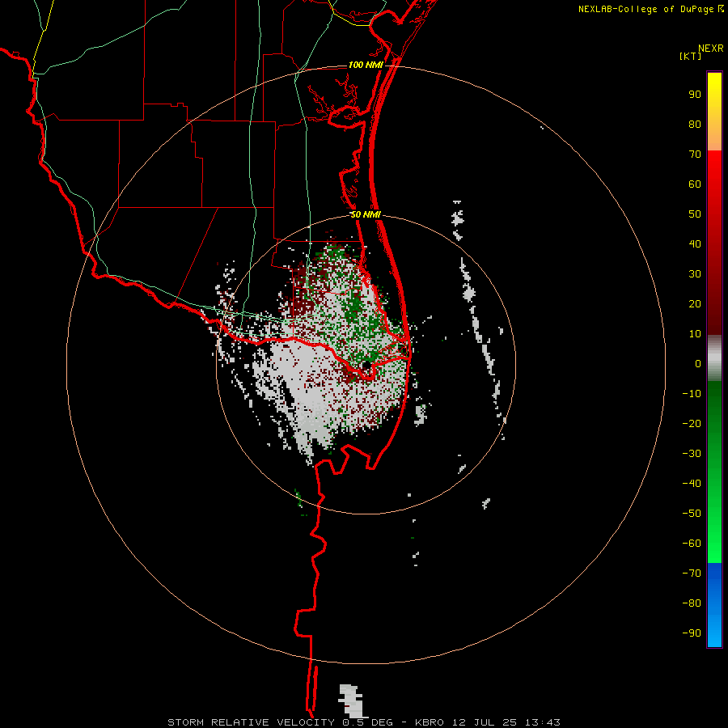728x728 pixels.
Task: Click the '100 NMI' range ring label
Action: (x=366, y=65)
